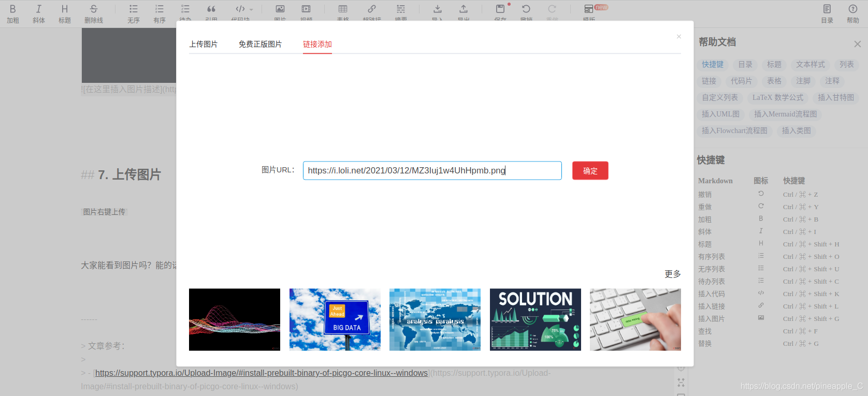Click the 图片URL input field
Viewport: 868px width, 396px height.
point(432,170)
